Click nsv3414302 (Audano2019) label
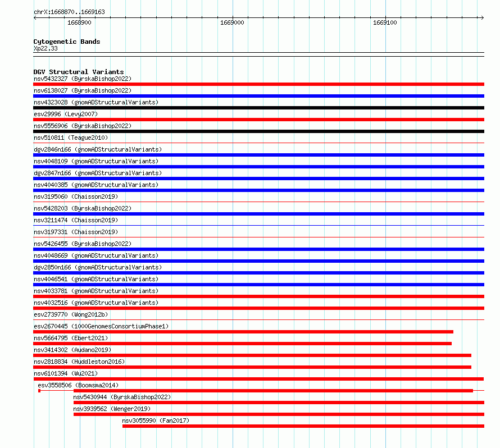This screenshot has width=500, height=448. pos(72,350)
